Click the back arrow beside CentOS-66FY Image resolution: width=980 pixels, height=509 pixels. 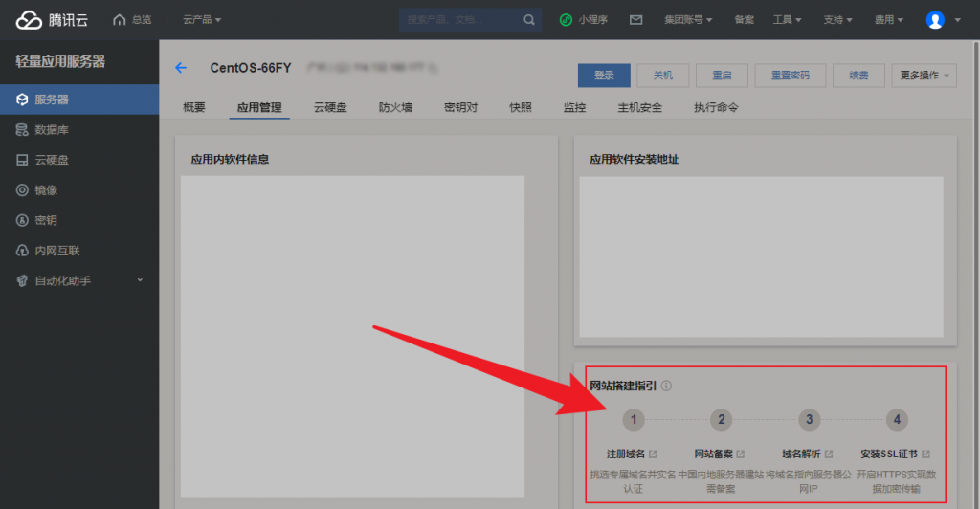click(181, 67)
